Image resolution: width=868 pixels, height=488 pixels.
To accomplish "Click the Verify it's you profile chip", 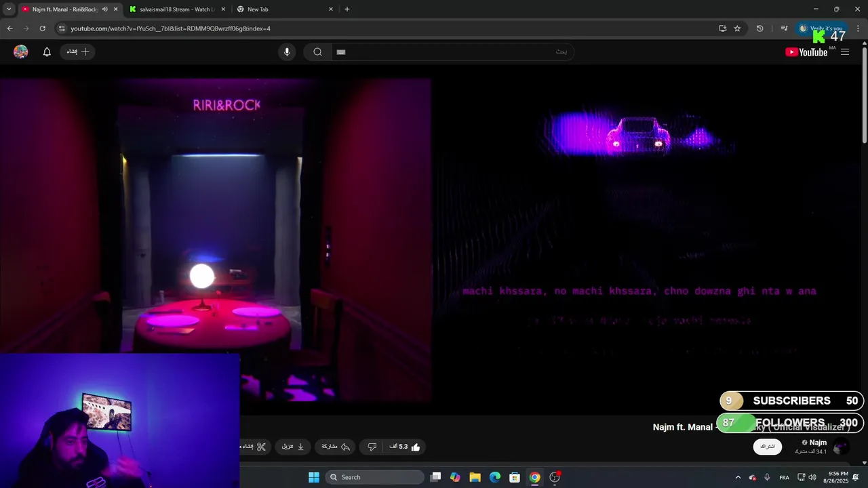I will click(821, 28).
